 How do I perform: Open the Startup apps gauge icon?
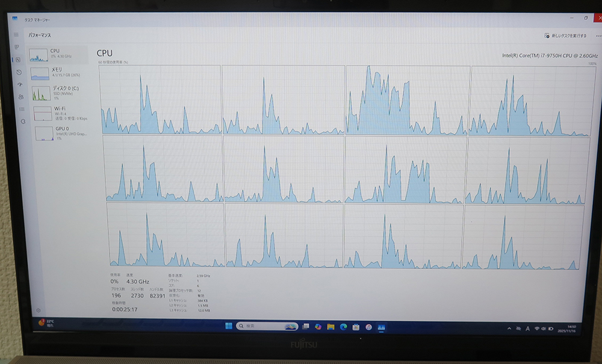click(20, 84)
